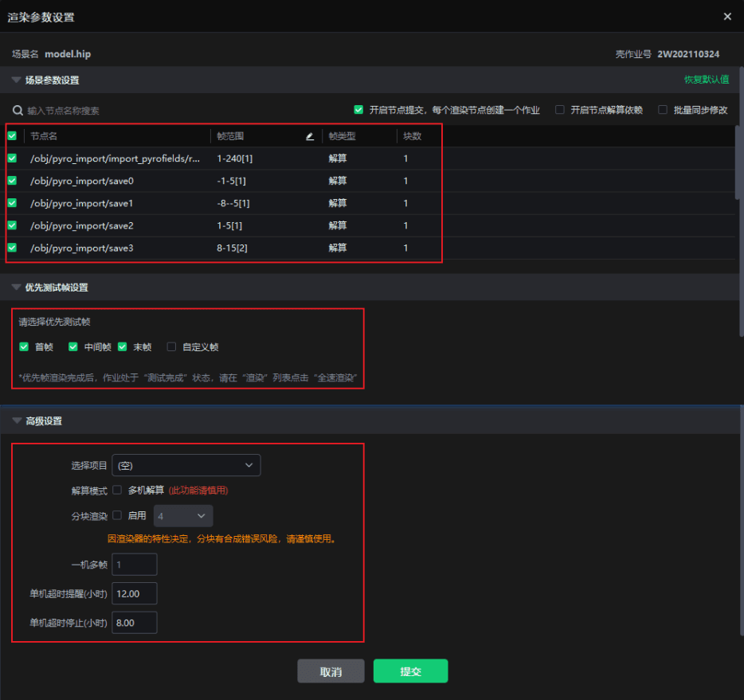This screenshot has height=700, width=744.
Task: Collapse the 场景参数设置 section
Action: (16, 80)
